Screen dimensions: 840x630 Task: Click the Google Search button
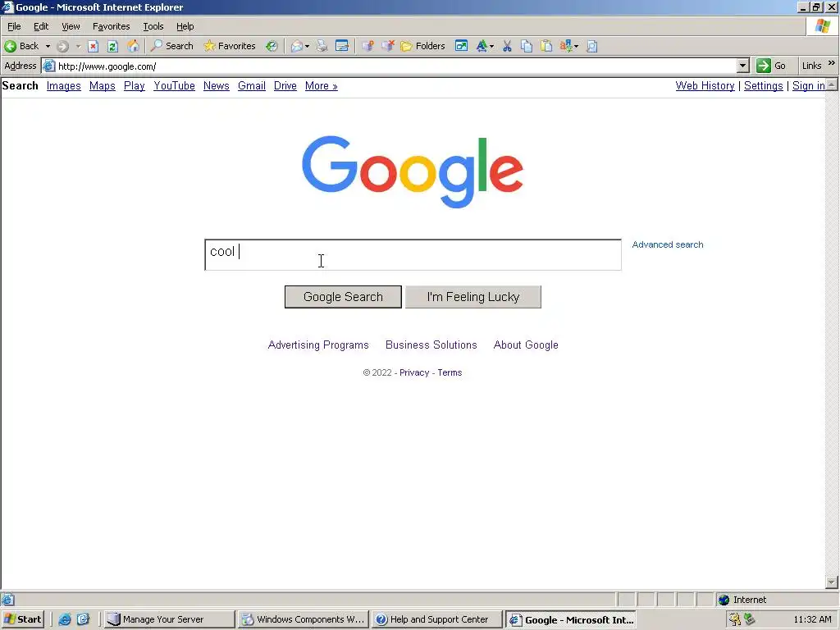[343, 297]
